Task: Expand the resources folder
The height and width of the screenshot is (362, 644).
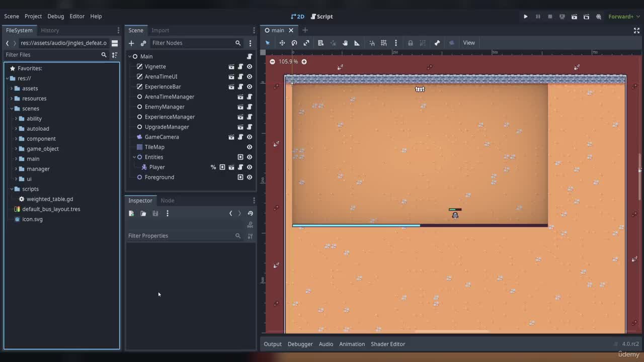Action: point(12,99)
